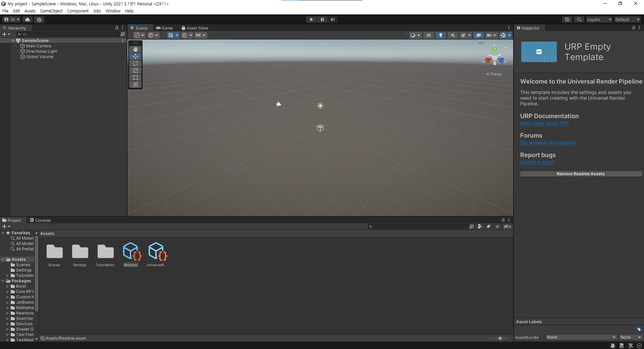Switch to the Game tab

(164, 28)
